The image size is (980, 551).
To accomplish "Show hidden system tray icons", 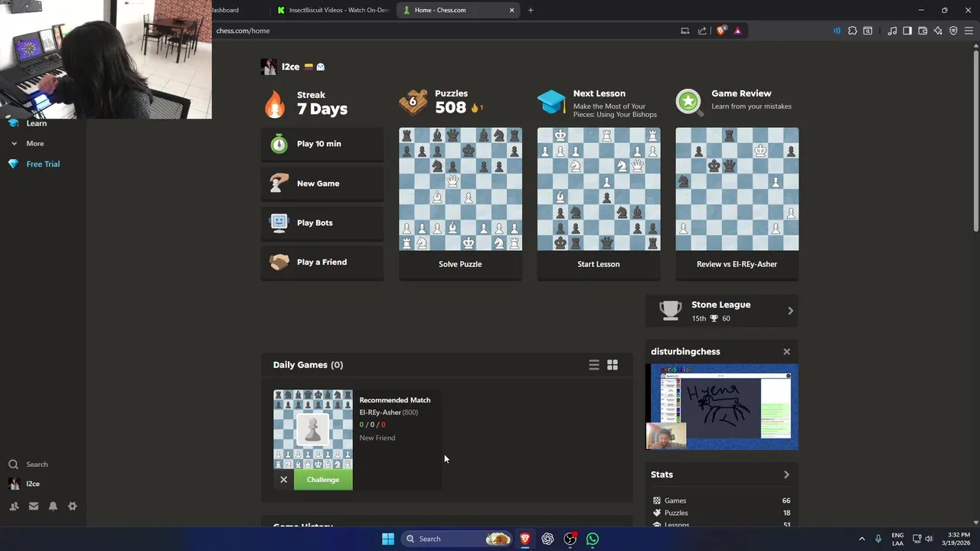I will pos(861,539).
